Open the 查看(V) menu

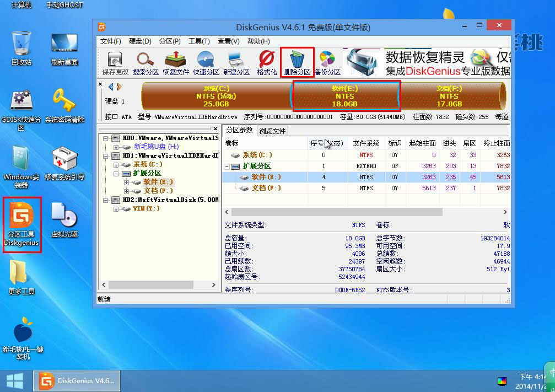coord(228,41)
